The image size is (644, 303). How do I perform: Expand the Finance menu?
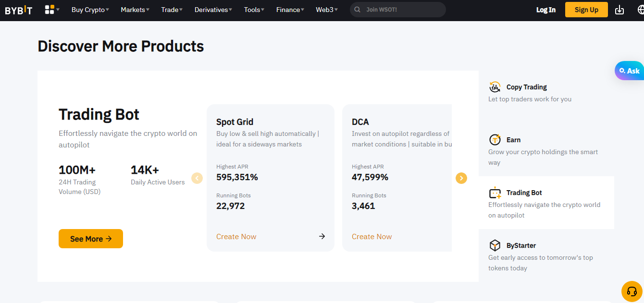290,10
